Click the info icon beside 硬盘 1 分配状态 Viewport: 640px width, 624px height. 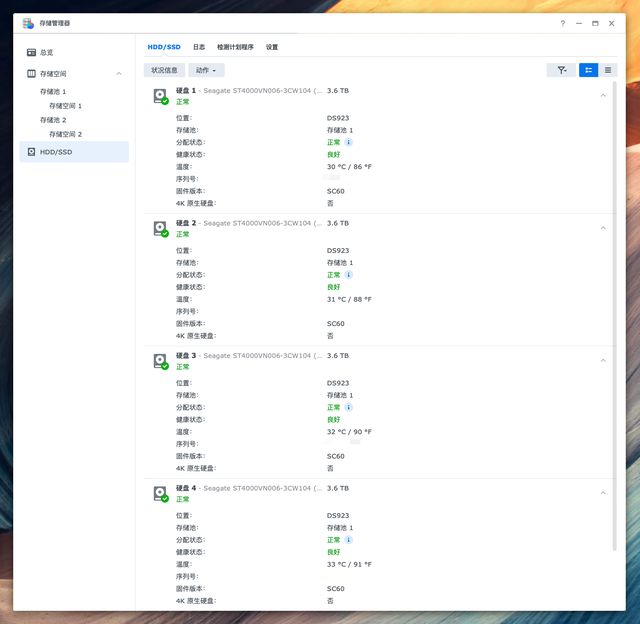[349, 142]
